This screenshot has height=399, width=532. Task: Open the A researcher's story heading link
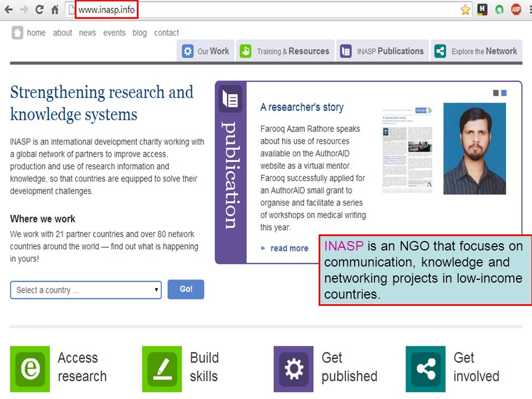(302, 107)
